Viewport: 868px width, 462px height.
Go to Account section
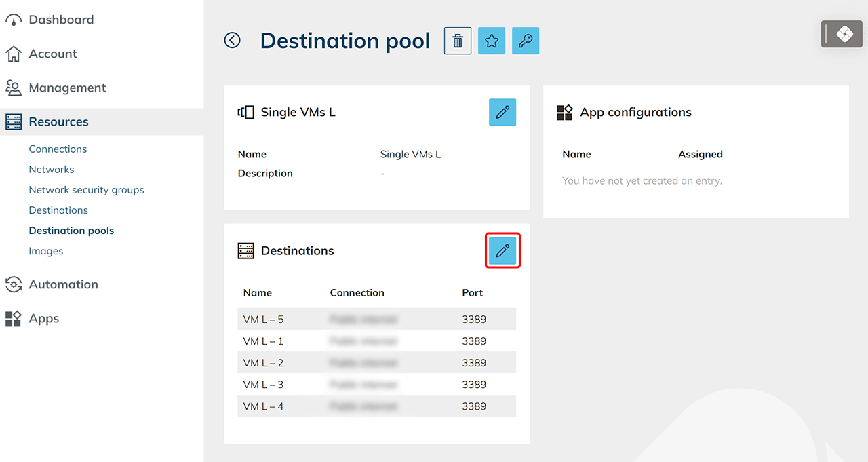pyautogui.click(x=53, y=54)
